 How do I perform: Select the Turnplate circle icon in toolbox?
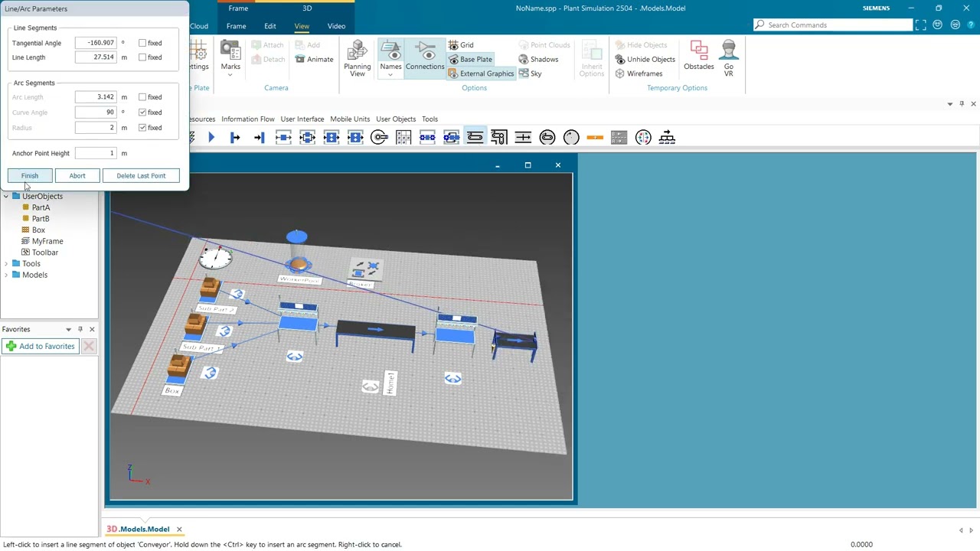pos(571,137)
